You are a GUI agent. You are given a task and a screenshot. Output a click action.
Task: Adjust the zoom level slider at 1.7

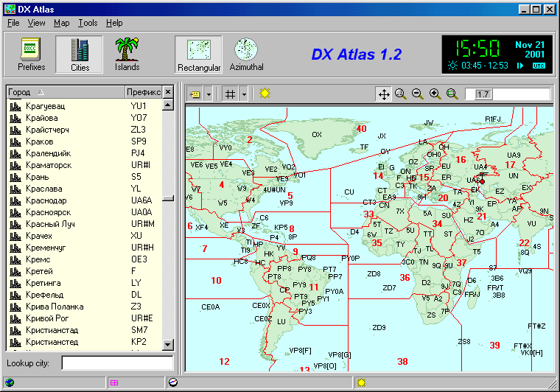(483, 94)
